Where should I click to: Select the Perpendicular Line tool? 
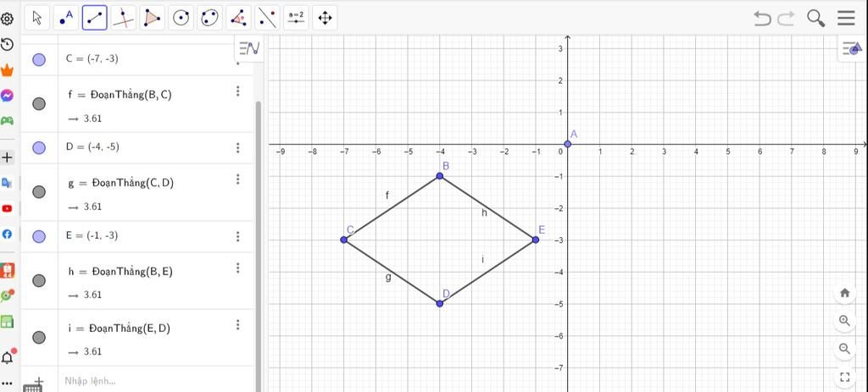coord(124,18)
